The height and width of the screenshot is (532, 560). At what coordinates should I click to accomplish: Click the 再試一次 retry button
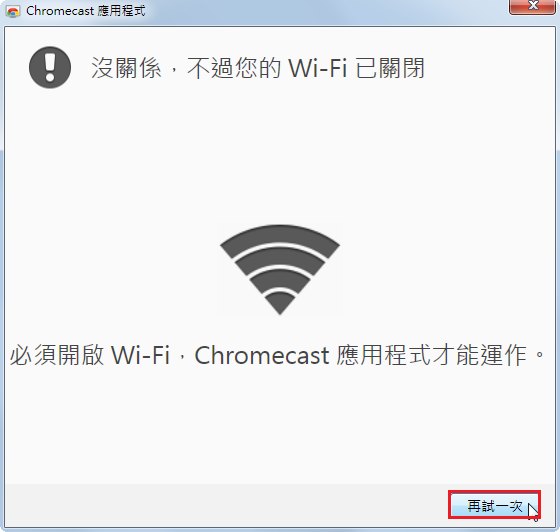(495, 505)
